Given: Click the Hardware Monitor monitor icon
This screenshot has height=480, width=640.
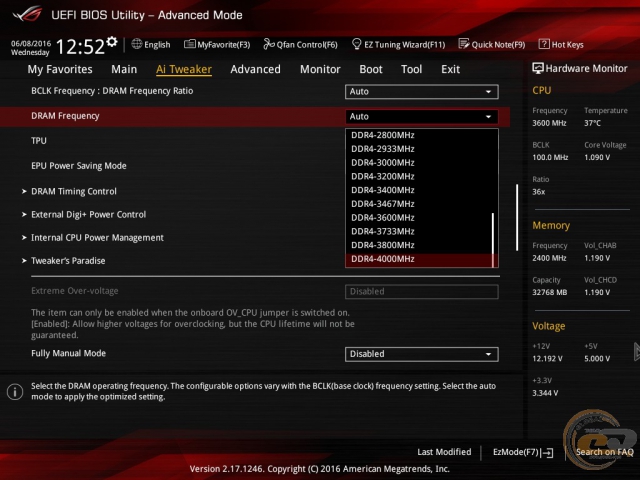Looking at the screenshot, I should (538, 69).
